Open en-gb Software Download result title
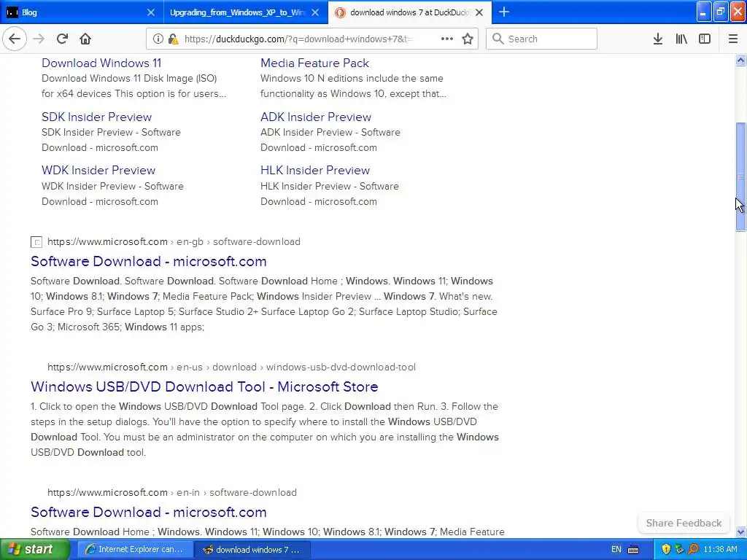Viewport: 747px width, 560px height. (149, 261)
